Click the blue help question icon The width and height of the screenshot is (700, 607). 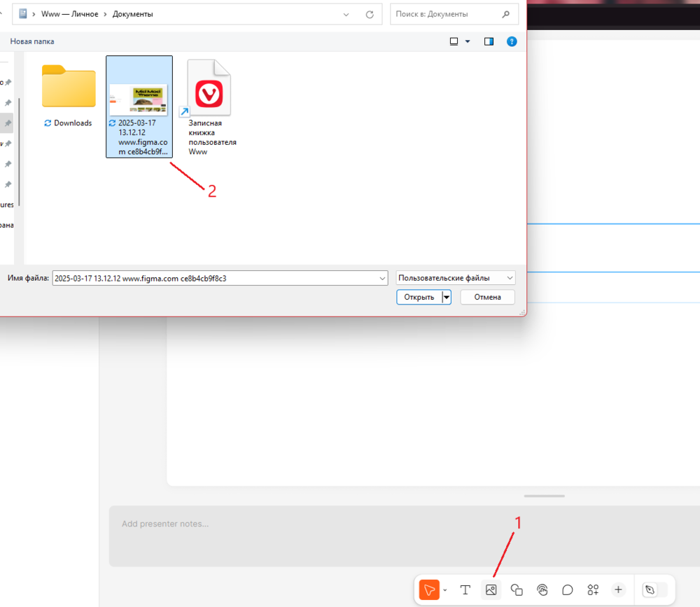[x=512, y=41]
